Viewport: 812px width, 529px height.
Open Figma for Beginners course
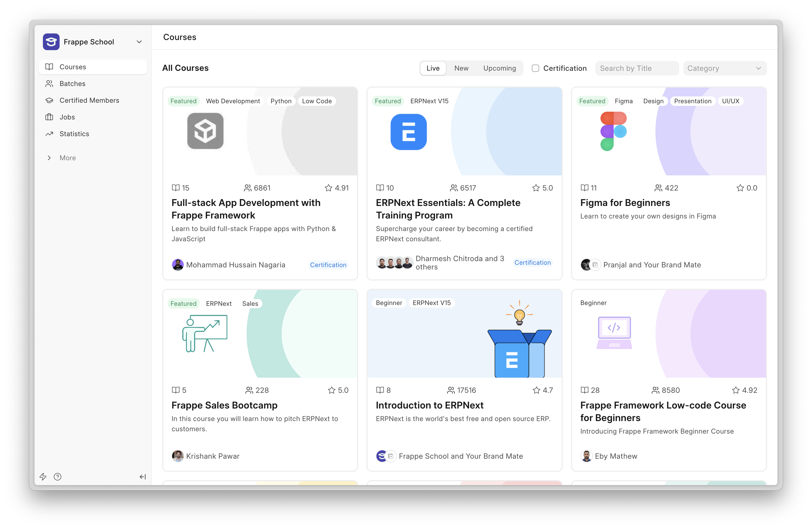coord(625,203)
